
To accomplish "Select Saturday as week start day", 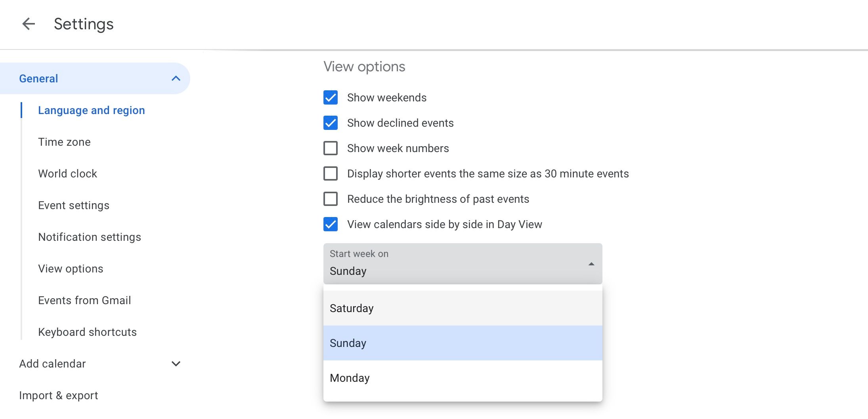I will [x=351, y=308].
